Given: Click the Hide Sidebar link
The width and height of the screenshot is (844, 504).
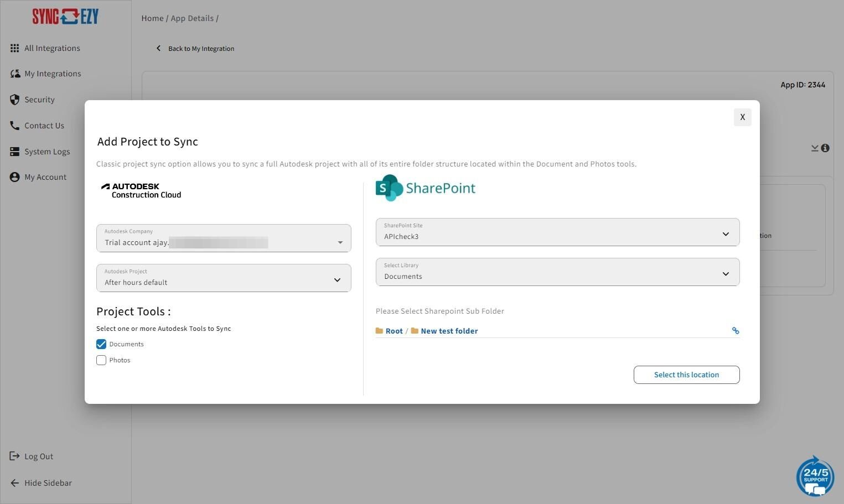Looking at the screenshot, I should pos(48,483).
